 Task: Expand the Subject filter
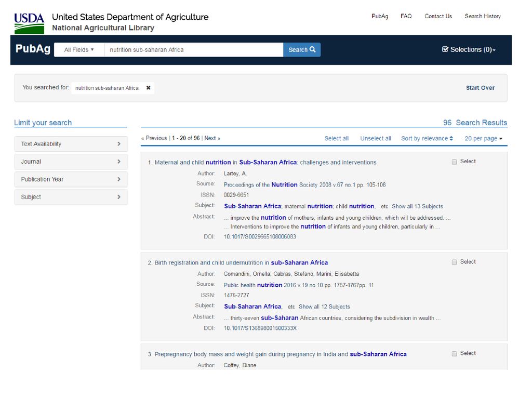pos(71,197)
